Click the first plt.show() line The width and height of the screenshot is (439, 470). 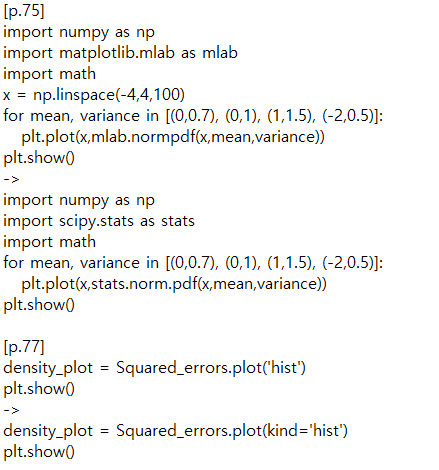(x=39, y=158)
